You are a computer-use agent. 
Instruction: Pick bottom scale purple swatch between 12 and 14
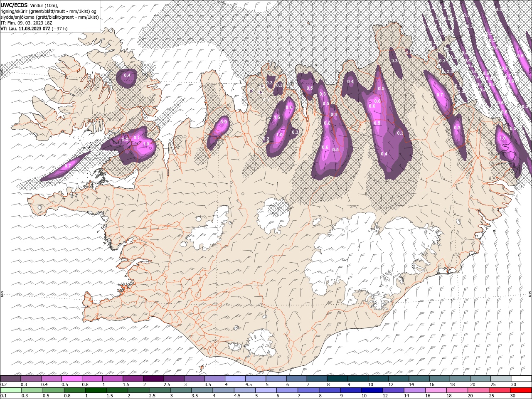(394, 390)
